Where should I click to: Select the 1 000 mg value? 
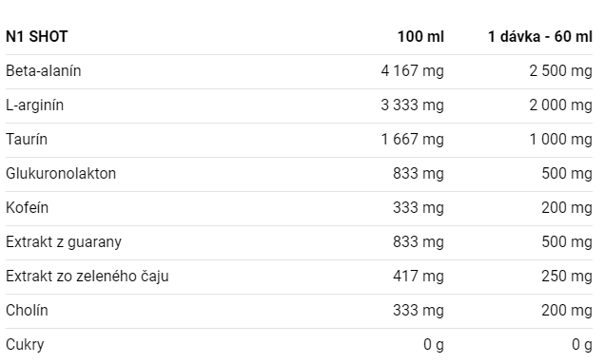point(561,139)
